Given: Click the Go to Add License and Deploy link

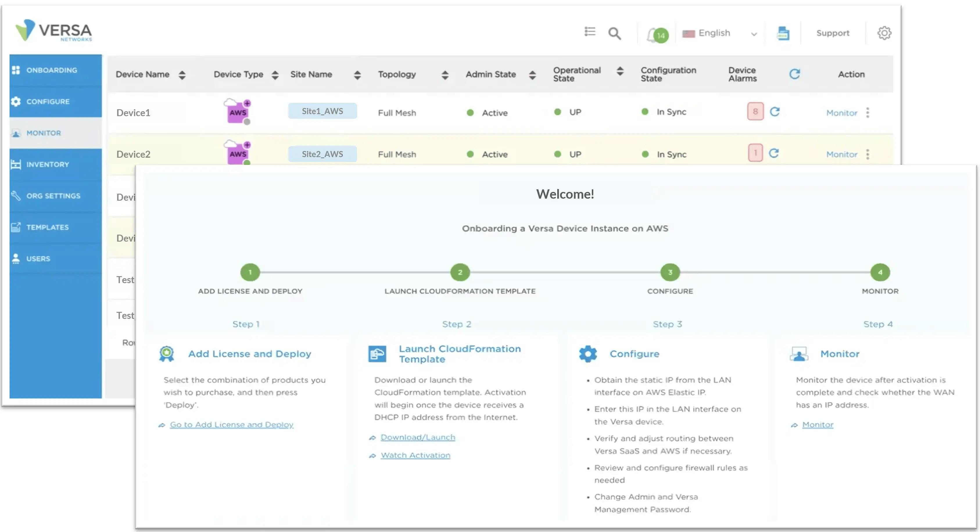Looking at the screenshot, I should point(231,424).
